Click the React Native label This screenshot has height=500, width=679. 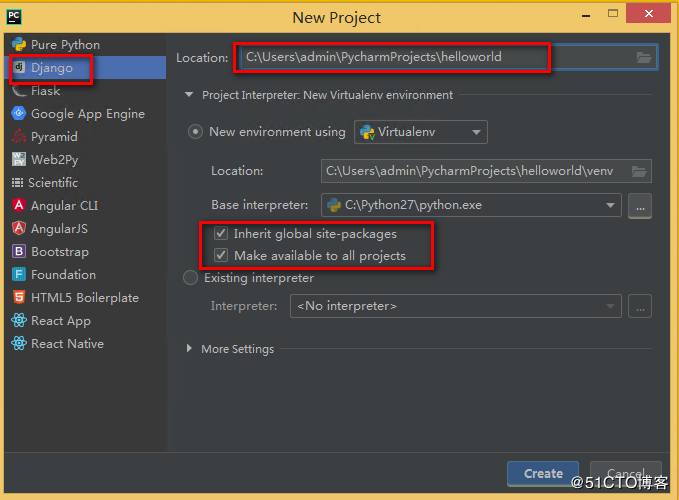[x=68, y=344]
